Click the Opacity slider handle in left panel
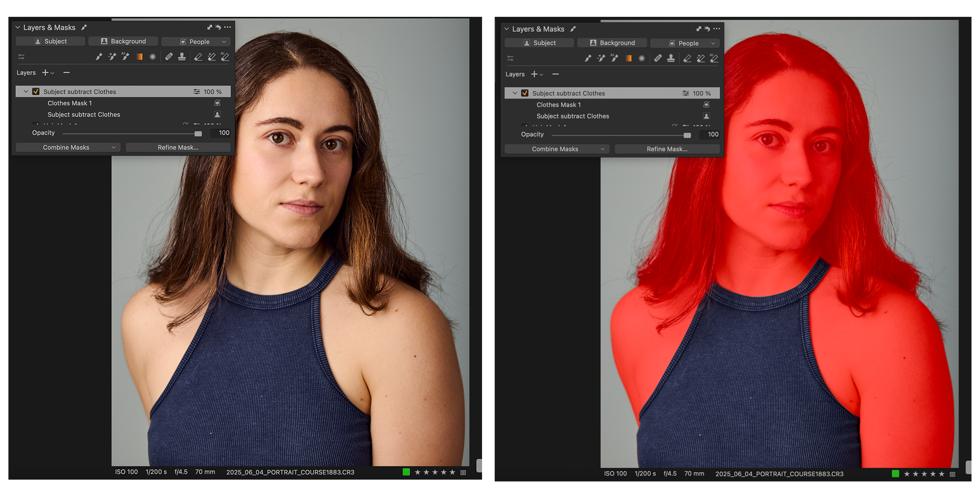The image size is (980, 503). click(x=198, y=134)
